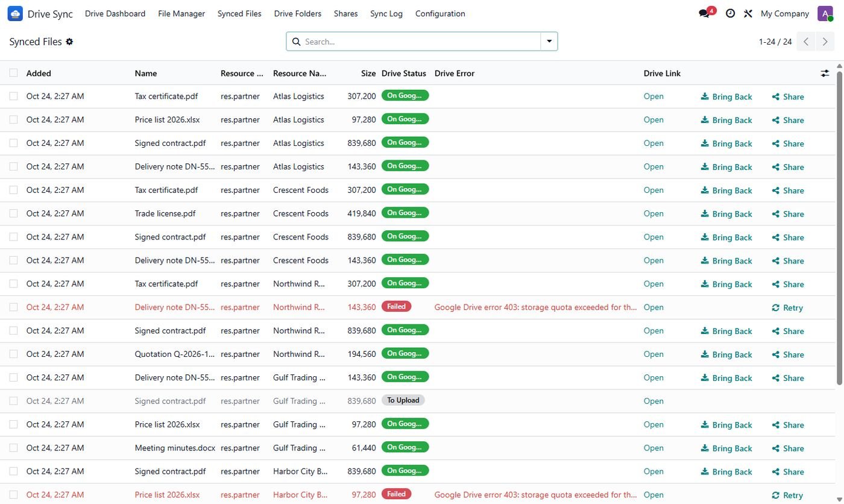Viewport: 844px width, 504px height.
Task: Go to previous page arrow
Action: pyautogui.click(x=806, y=42)
